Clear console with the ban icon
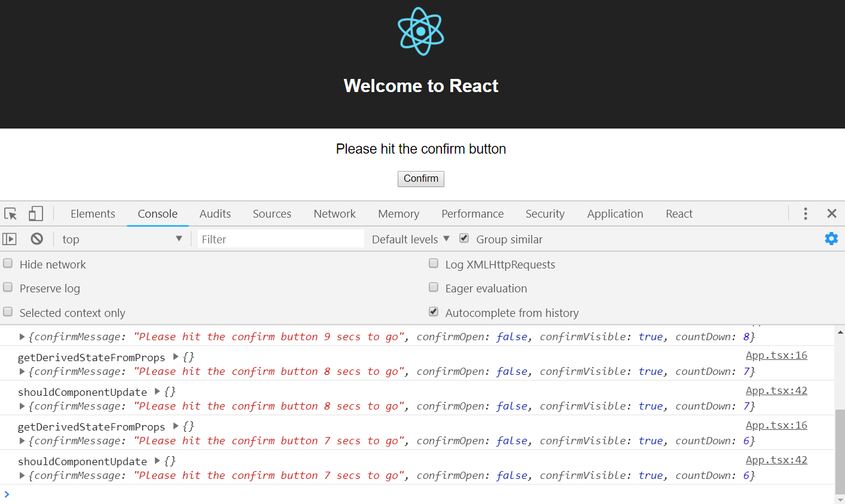Viewport: 845px width, 504px height. point(37,239)
